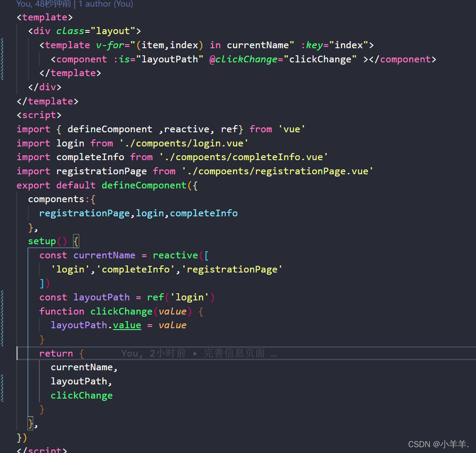476x453 pixels.
Task: Click clickChange inside the return statement
Action: click(x=81, y=395)
